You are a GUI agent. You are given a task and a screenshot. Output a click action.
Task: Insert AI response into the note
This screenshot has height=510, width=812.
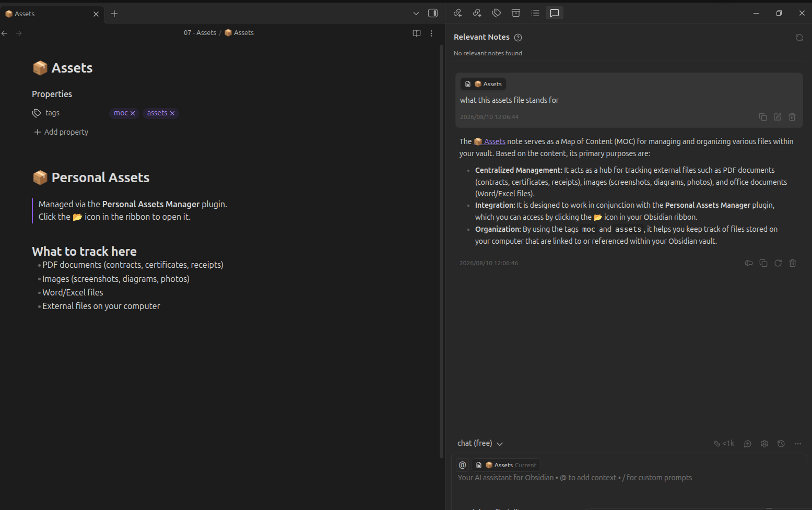click(749, 263)
